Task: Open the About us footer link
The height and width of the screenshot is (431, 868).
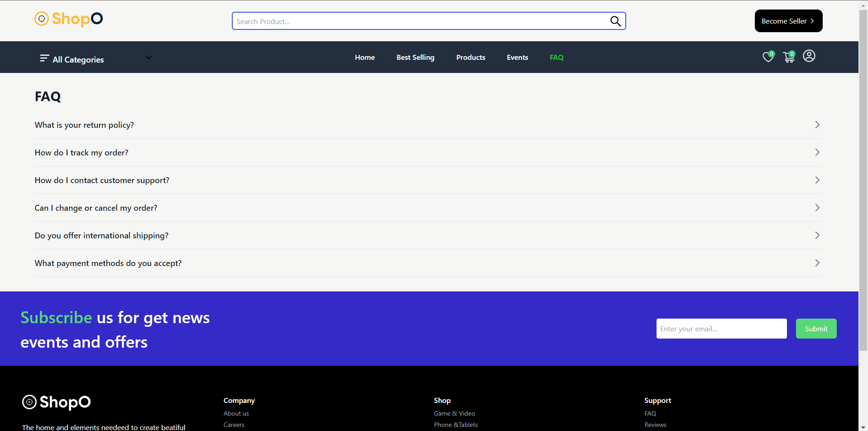Action: click(x=236, y=413)
